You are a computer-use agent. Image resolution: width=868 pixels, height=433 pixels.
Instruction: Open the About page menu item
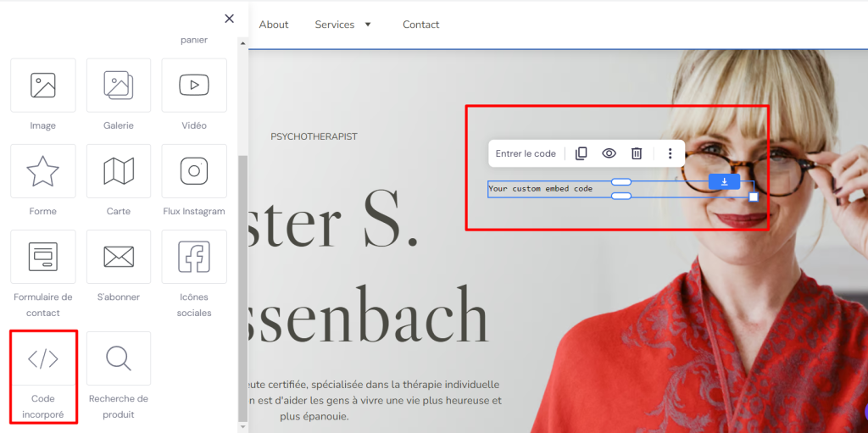tap(274, 25)
